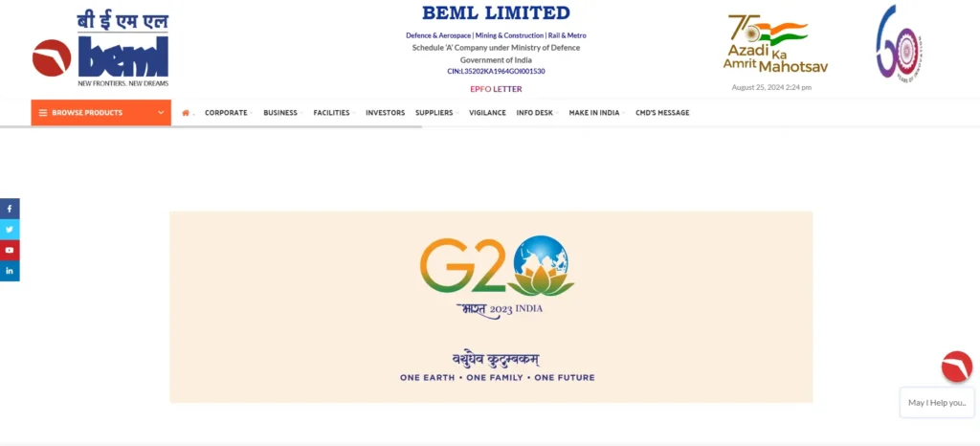Open the LinkedIn social icon
The image size is (980, 446).
click(10, 271)
